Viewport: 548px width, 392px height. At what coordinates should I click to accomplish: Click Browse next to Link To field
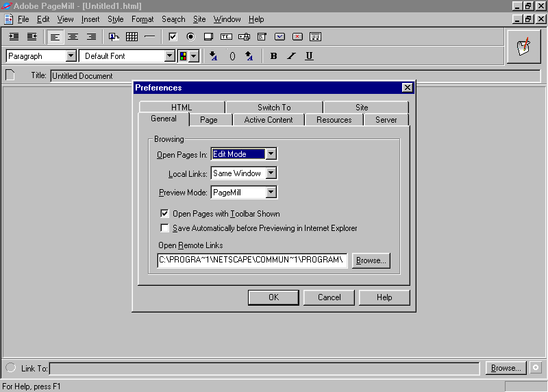pyautogui.click(x=506, y=368)
